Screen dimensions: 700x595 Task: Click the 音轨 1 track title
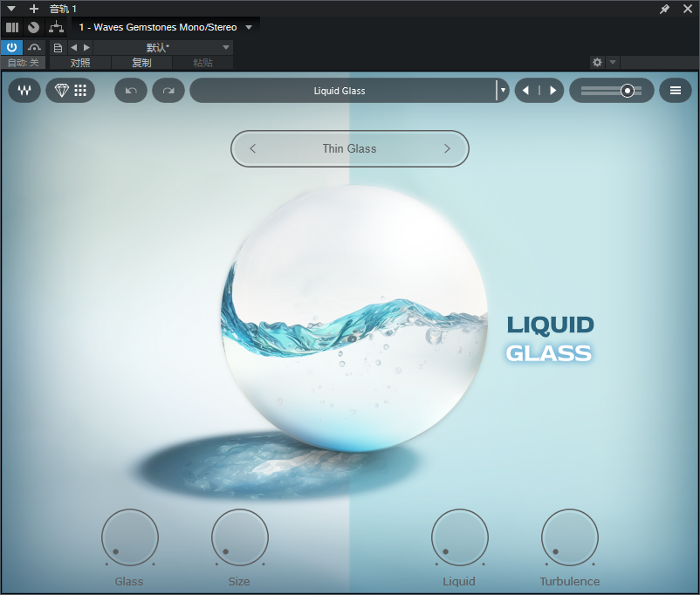(x=63, y=9)
